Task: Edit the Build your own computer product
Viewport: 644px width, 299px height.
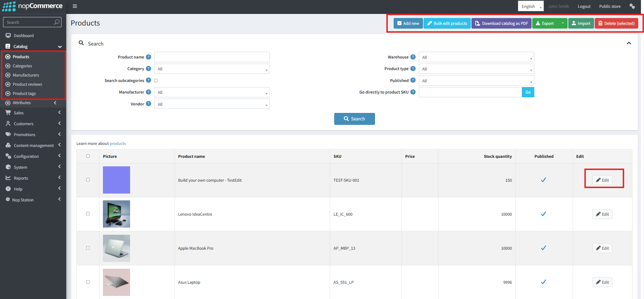Action: pos(602,180)
